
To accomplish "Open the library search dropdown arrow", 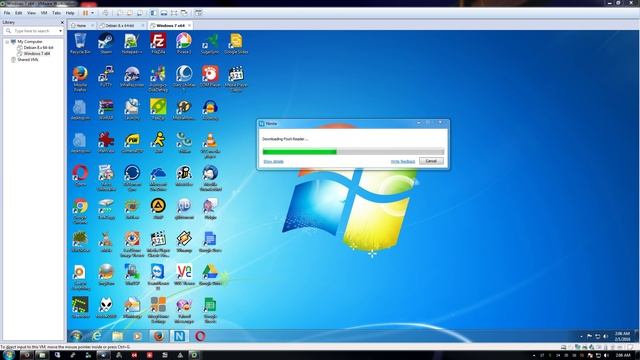I will pos(60,31).
